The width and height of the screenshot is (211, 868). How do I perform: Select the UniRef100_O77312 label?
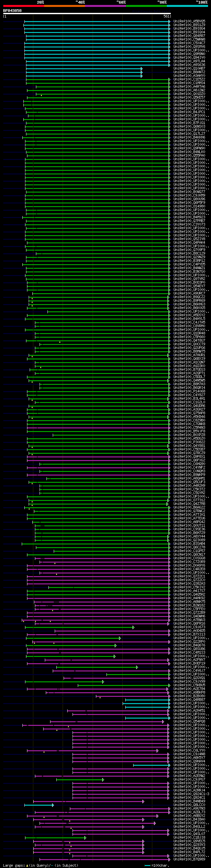pyautogui.click(x=190, y=500)
